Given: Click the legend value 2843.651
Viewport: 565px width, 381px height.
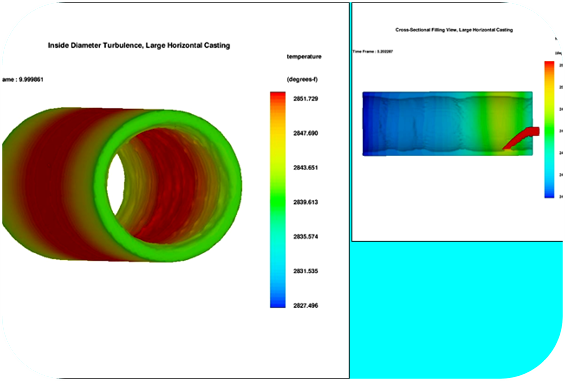Looking at the screenshot, I should point(306,168).
